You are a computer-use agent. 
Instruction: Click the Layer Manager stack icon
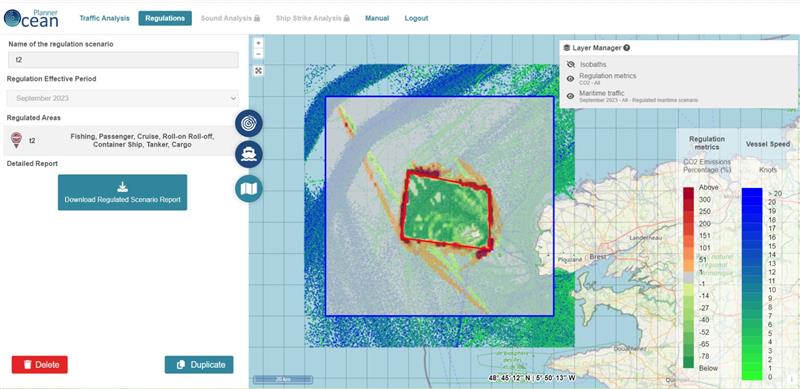coord(567,47)
